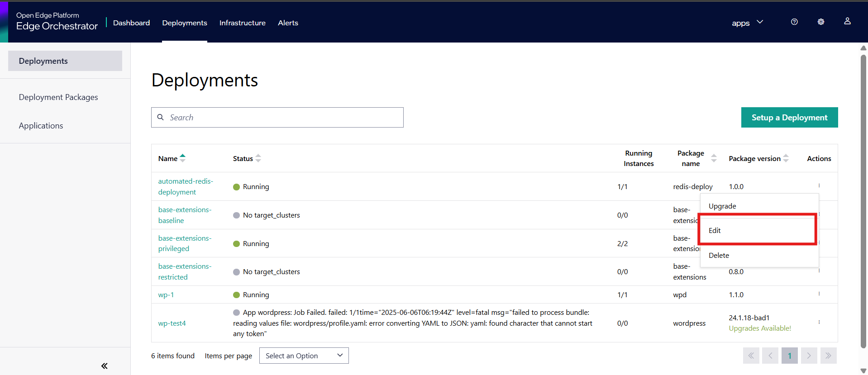Collapse the sidebar with double chevron
The width and height of the screenshot is (868, 375).
click(x=105, y=366)
